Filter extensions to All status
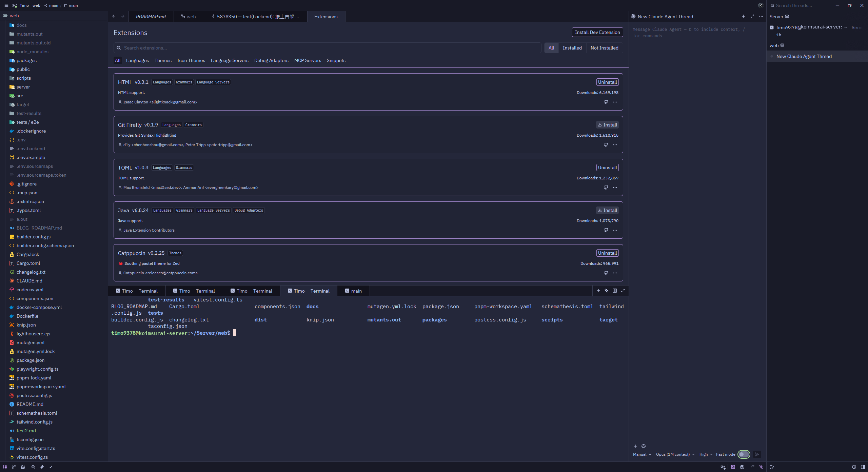 pyautogui.click(x=551, y=48)
